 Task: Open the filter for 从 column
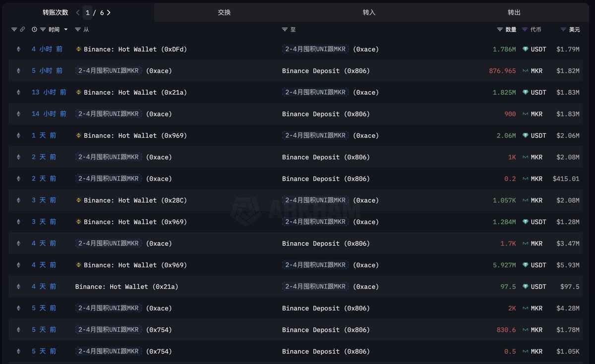click(x=78, y=30)
